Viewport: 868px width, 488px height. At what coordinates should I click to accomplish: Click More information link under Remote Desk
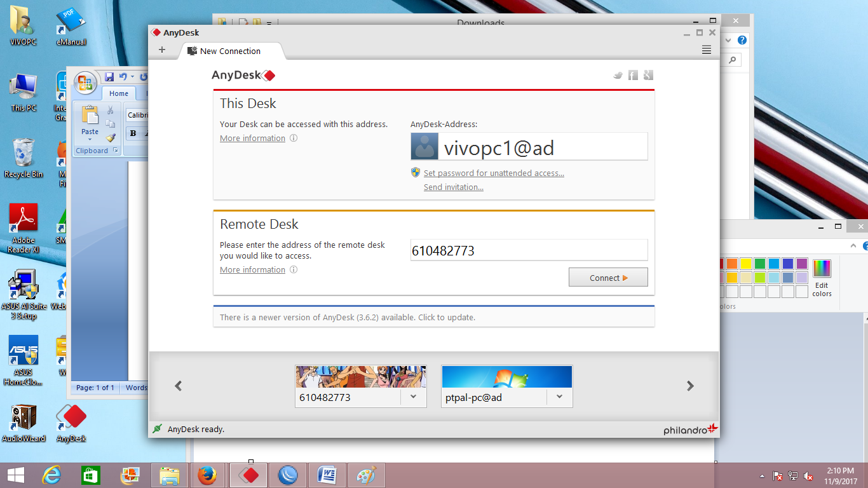click(252, 269)
